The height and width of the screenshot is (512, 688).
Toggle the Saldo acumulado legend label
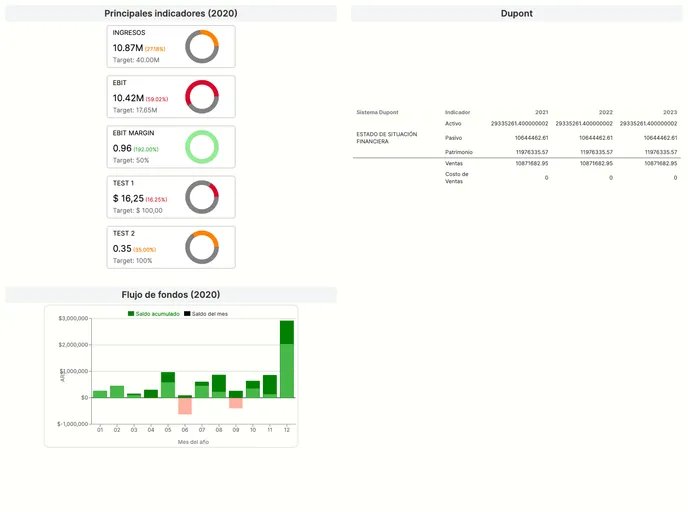(x=157, y=314)
